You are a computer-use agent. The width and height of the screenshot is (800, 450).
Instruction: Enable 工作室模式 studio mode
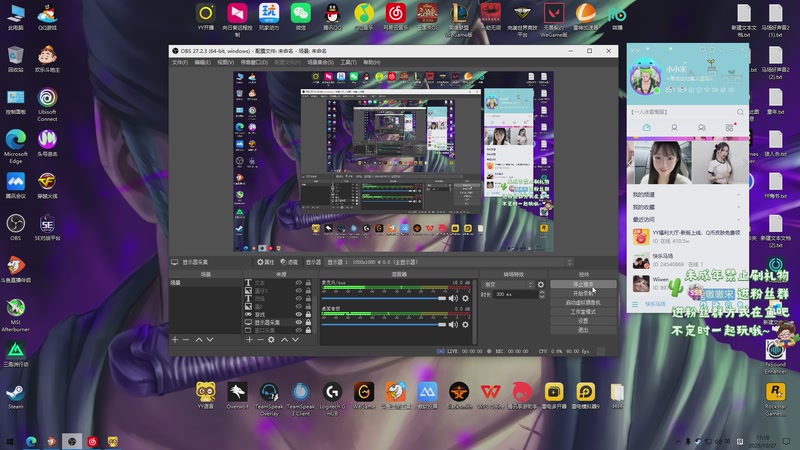click(583, 312)
